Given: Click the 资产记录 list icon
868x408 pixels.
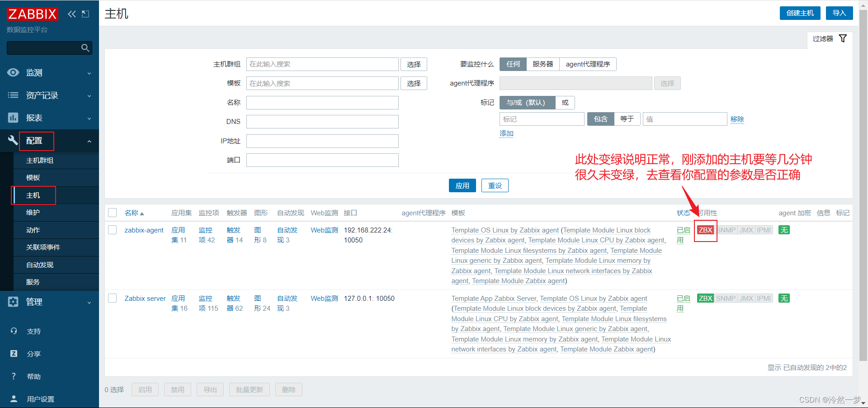Looking at the screenshot, I should pos(13,95).
